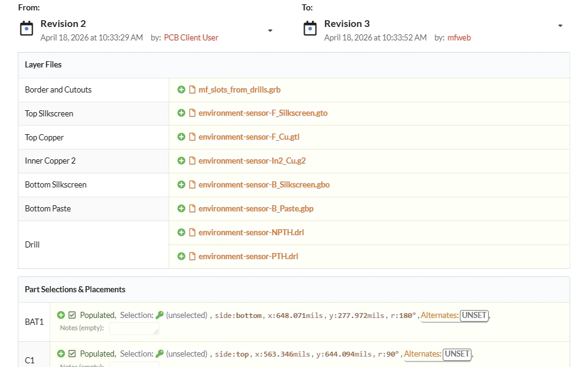
Task: Open the mf_slots_from_drills.grb file link
Action: tap(239, 89)
